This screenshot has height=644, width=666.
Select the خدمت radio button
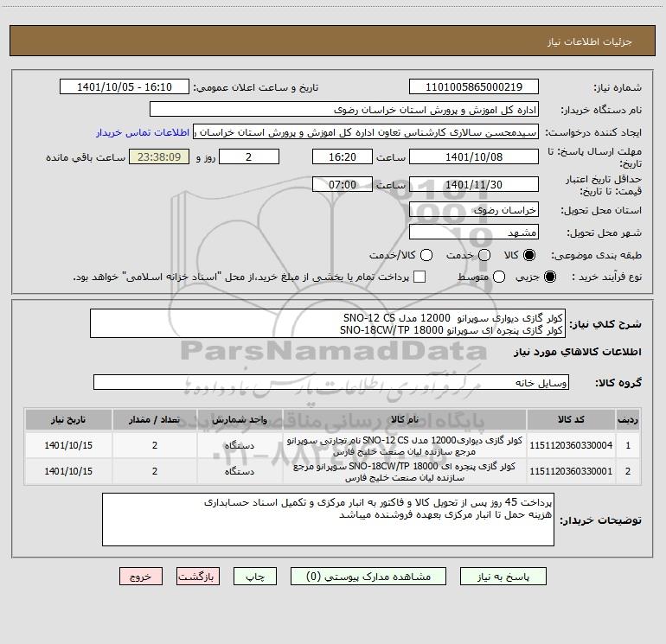(x=484, y=255)
